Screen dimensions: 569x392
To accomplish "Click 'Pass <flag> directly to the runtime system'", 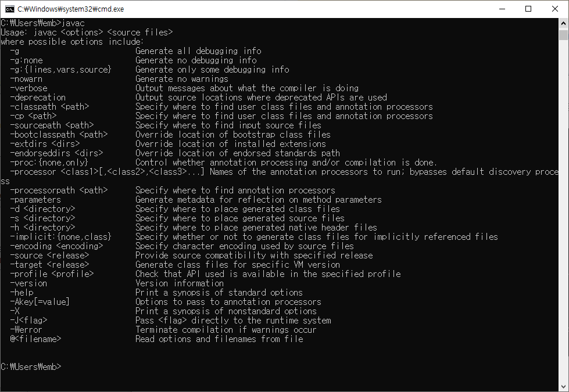I will point(233,321).
